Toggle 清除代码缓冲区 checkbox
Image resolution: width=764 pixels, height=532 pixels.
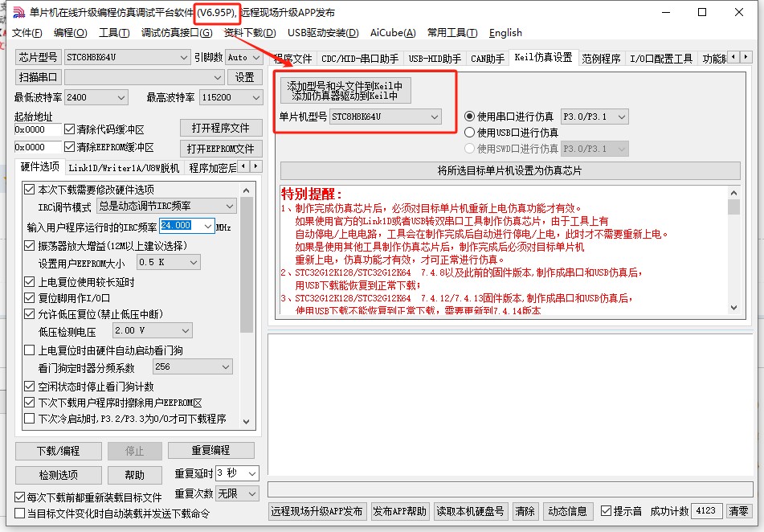[x=69, y=129]
